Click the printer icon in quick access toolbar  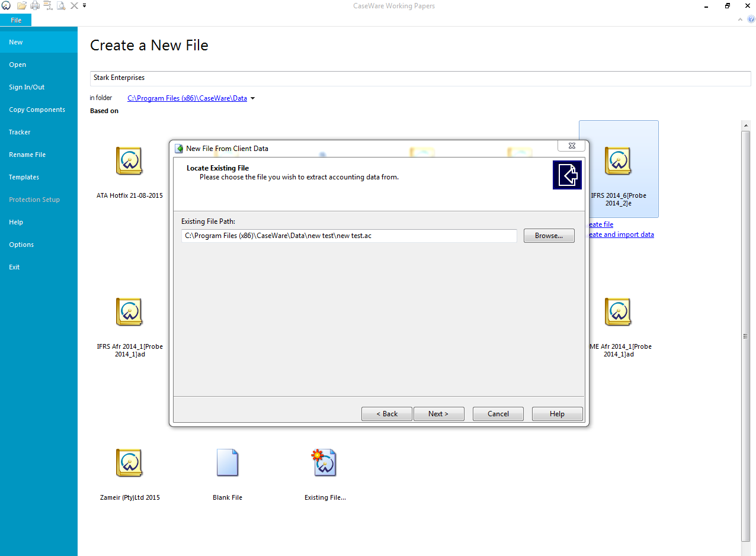(35, 6)
